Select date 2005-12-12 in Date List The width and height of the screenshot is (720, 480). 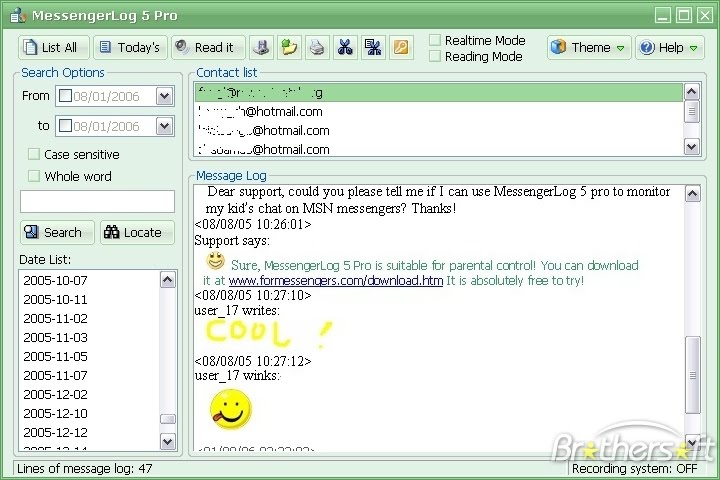tap(55, 432)
